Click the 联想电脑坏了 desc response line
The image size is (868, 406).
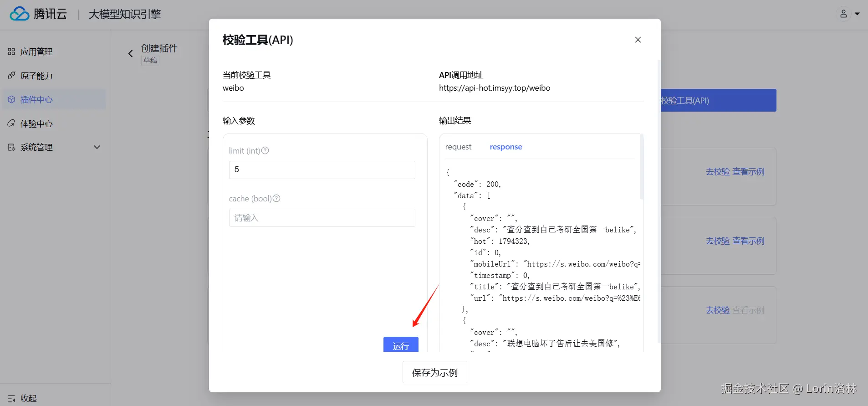click(546, 344)
